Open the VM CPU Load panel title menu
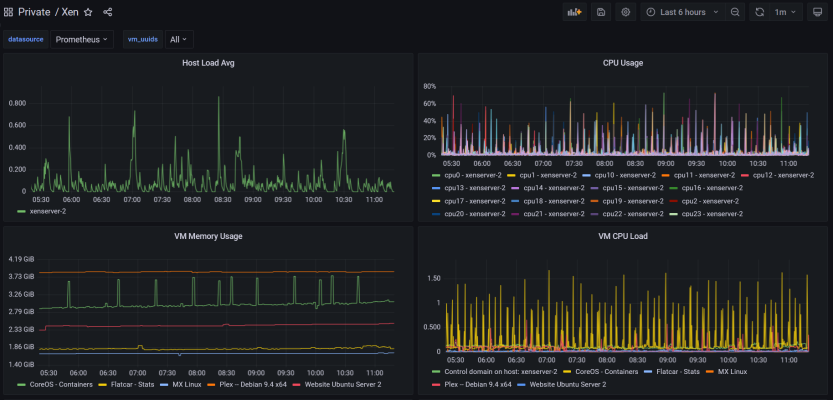The width and height of the screenshot is (833, 400). click(623, 236)
